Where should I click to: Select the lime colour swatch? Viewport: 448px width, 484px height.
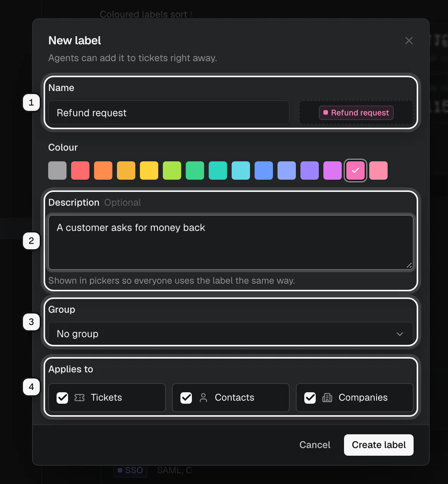pos(172,171)
